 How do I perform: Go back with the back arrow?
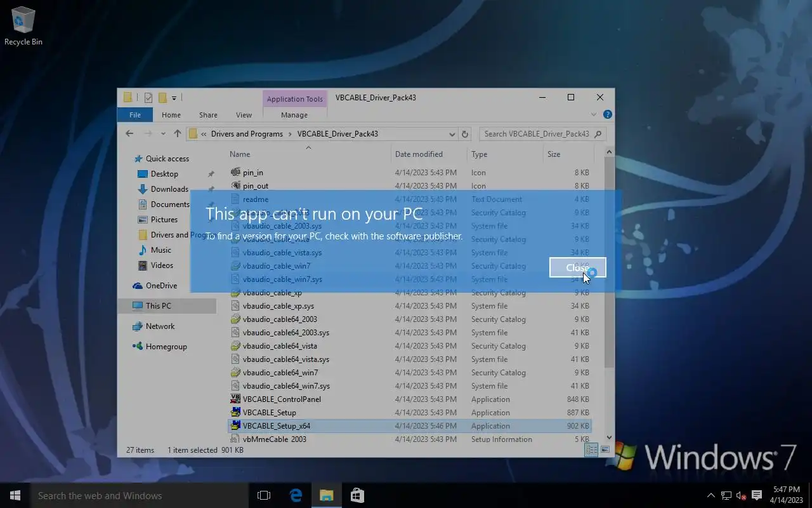[x=129, y=133]
